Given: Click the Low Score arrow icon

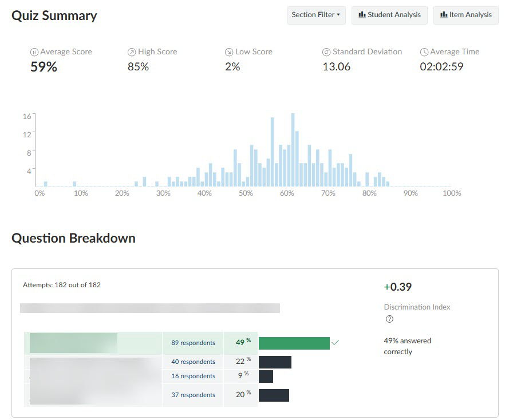Looking at the screenshot, I should 229,52.
